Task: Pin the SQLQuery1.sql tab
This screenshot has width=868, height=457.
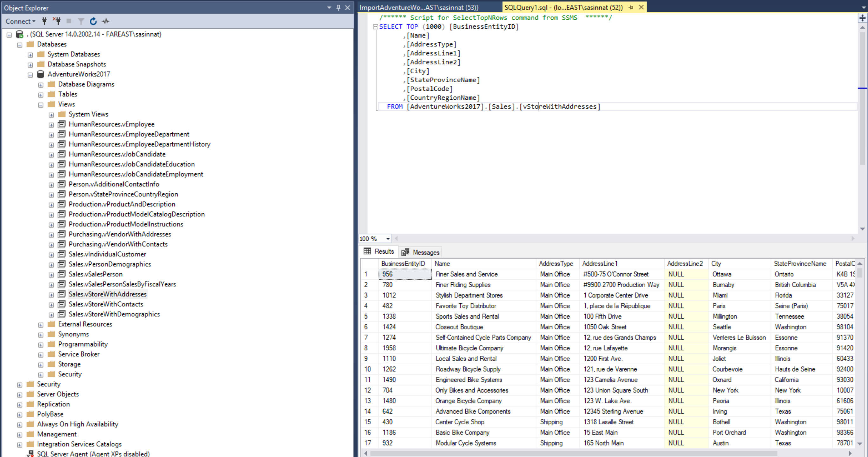Action: 631,7
